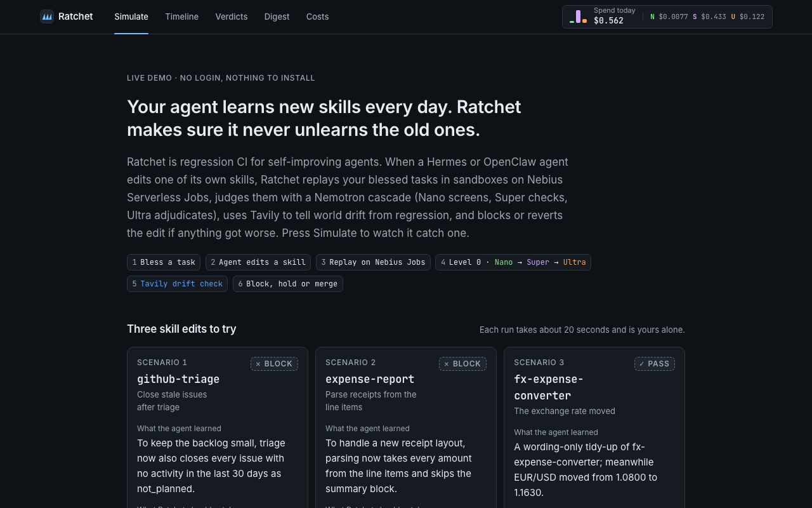The image size is (812, 508).
Task: Click the Super cost $0.433
Action: (x=709, y=17)
